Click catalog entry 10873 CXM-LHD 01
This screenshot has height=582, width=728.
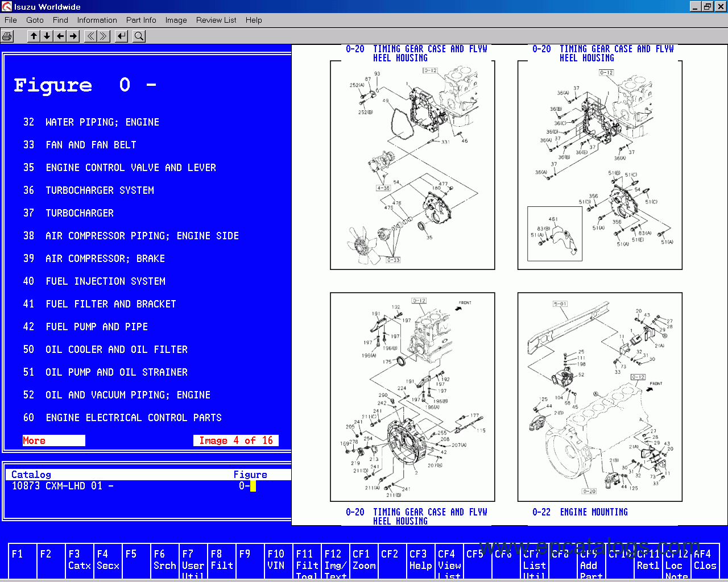point(63,486)
